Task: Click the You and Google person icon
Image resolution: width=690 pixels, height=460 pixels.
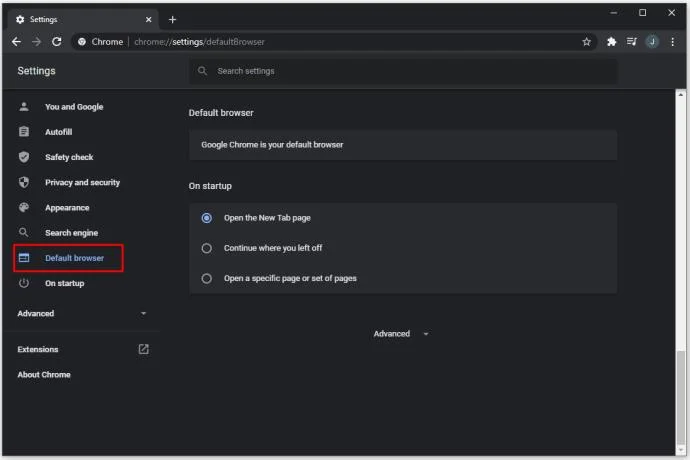Action: point(24,107)
